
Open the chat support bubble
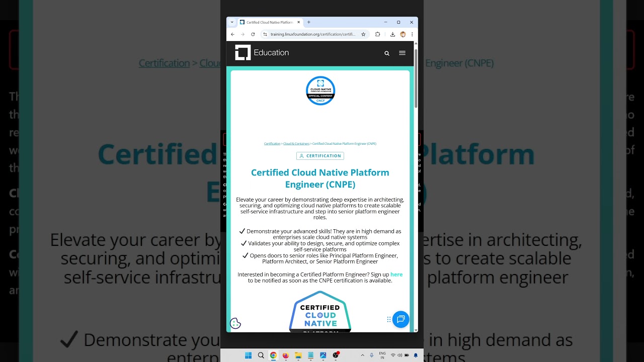pos(401,319)
